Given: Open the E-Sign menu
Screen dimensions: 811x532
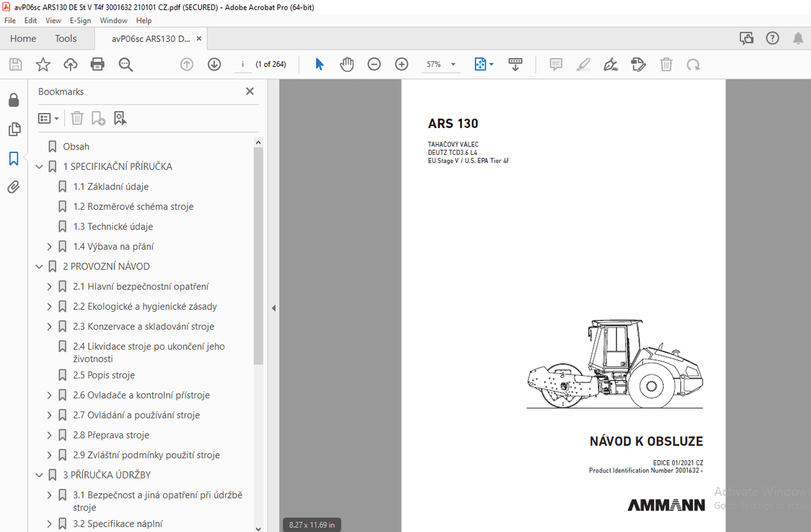Looking at the screenshot, I should pos(80,20).
